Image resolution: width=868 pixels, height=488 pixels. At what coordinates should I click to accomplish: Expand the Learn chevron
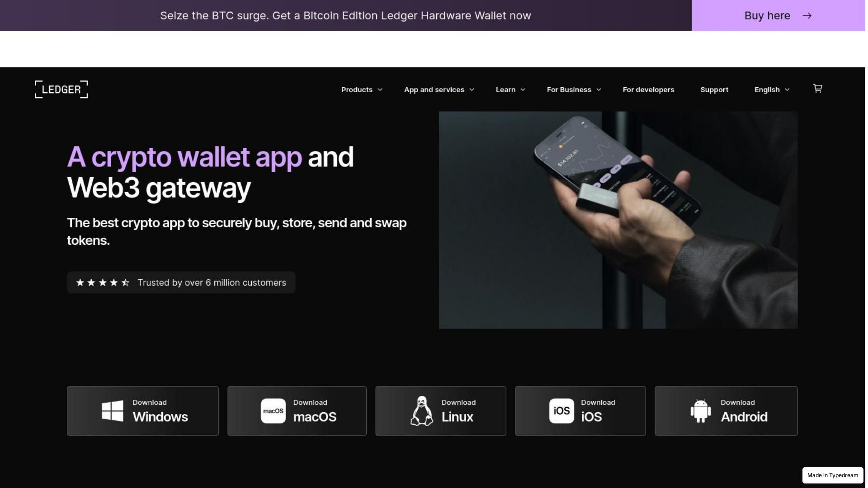523,90
